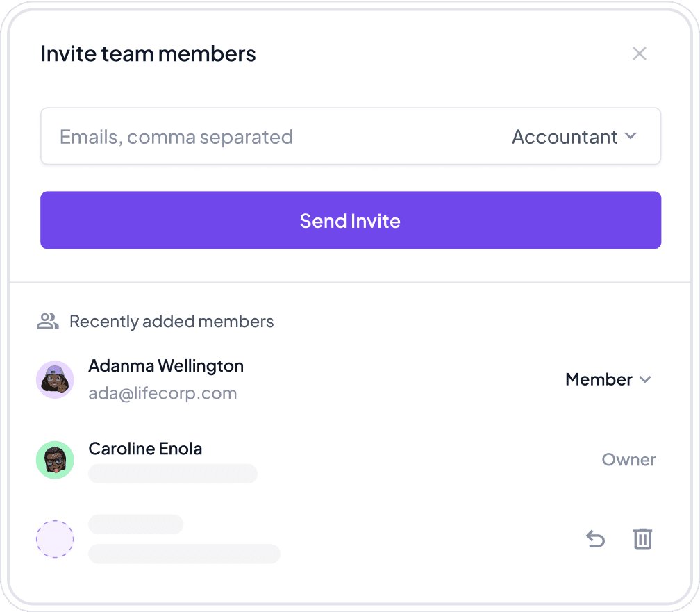Select the Adanma Wellington name
This screenshot has width=700, height=612.
pos(166,366)
